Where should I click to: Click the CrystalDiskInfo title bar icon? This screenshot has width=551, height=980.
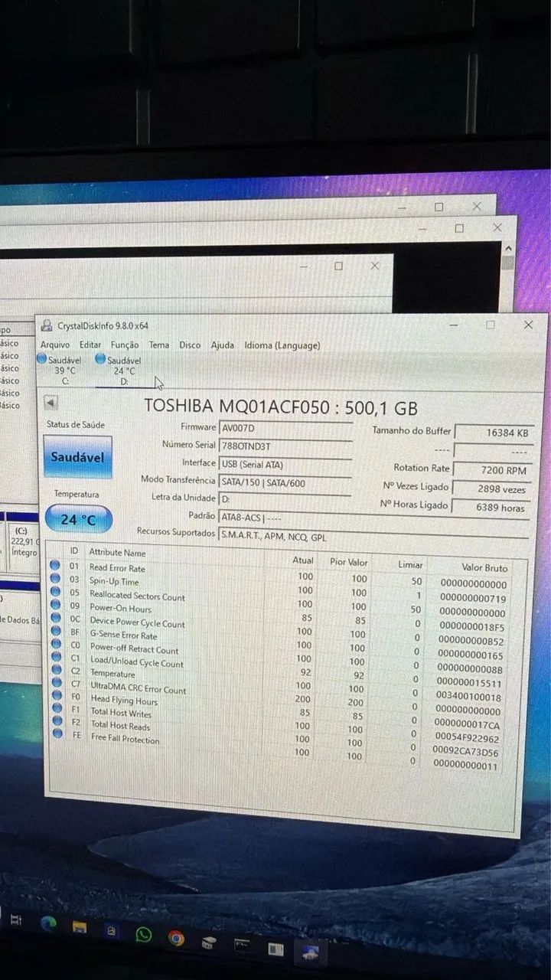tap(47, 325)
